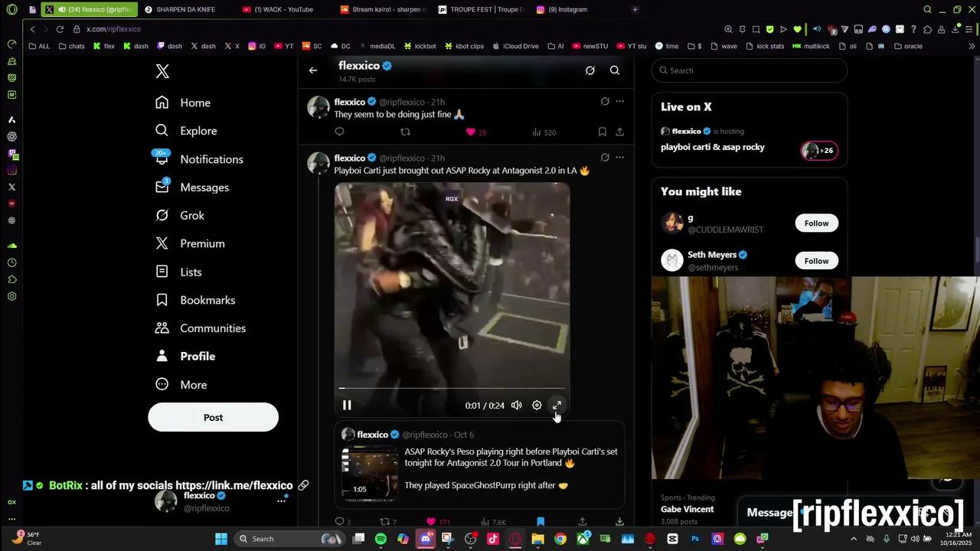Switch to TROUPE FEST tab
The height and width of the screenshot is (551, 980).
[482, 9]
